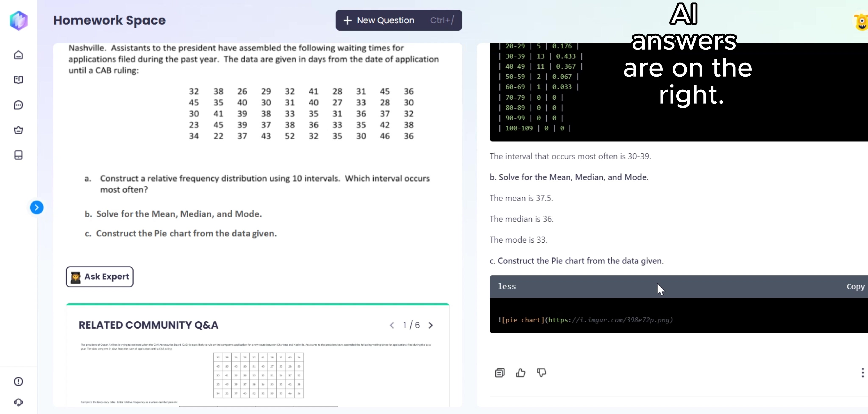Open the Home sidebar icon
Viewport: 868px width, 414px height.
click(x=18, y=55)
